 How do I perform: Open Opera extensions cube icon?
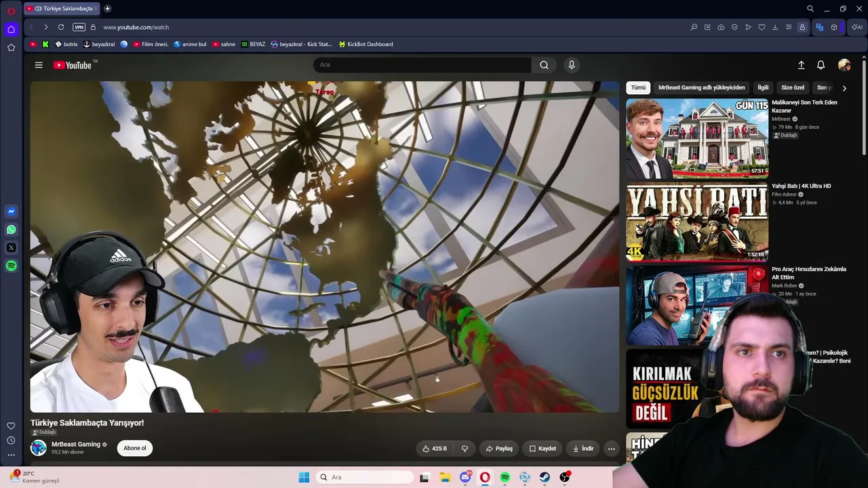point(834,27)
